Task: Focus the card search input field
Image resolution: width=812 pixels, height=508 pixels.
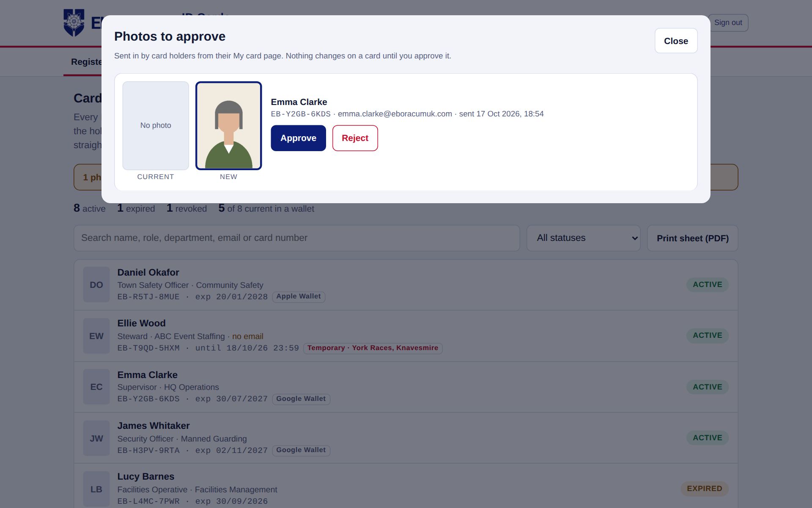Action: [x=296, y=238]
